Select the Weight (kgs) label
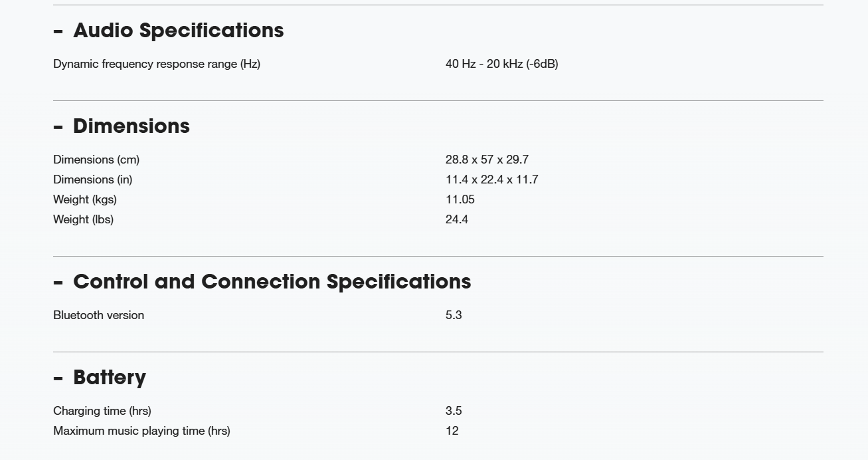Image resolution: width=868 pixels, height=460 pixels. (85, 199)
